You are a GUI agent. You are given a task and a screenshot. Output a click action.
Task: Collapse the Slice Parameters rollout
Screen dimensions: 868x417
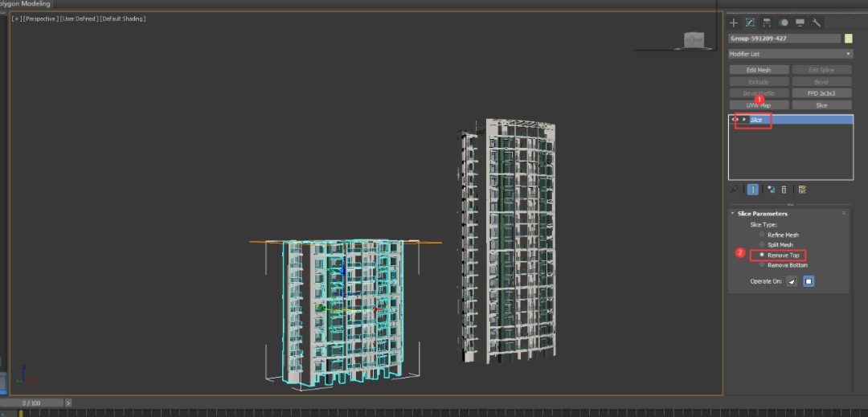tap(733, 214)
